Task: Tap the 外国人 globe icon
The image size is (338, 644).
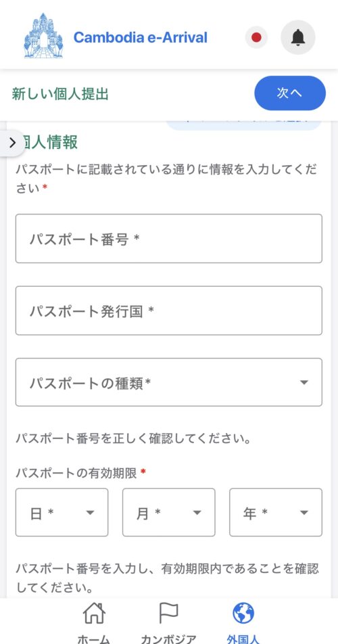Action: click(x=243, y=614)
